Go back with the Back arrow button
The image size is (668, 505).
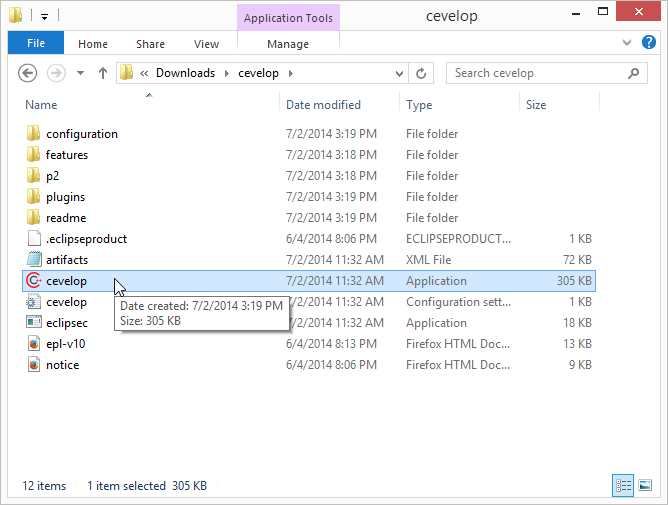click(28, 73)
